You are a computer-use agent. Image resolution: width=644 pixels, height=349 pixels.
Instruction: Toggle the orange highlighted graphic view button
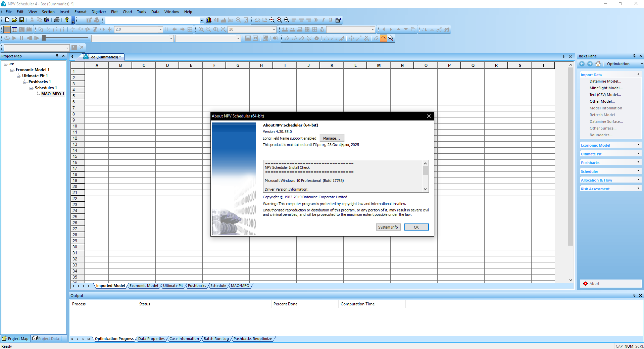(x=7, y=30)
